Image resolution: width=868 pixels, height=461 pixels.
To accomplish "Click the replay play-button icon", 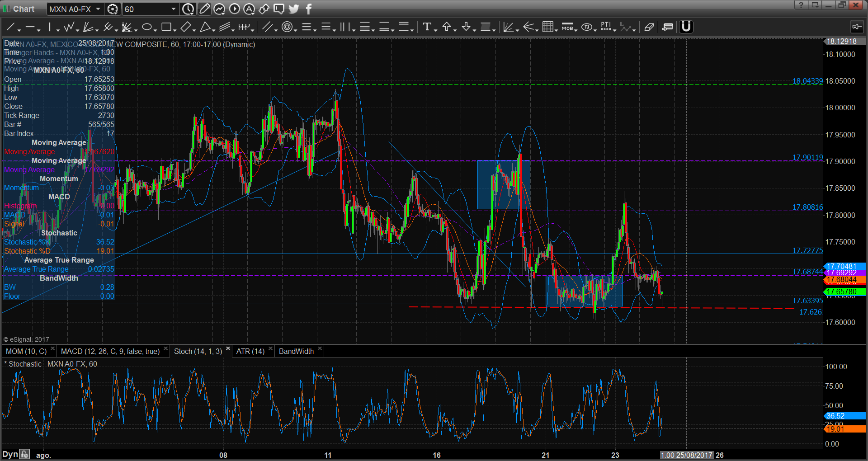I will click(x=234, y=9).
